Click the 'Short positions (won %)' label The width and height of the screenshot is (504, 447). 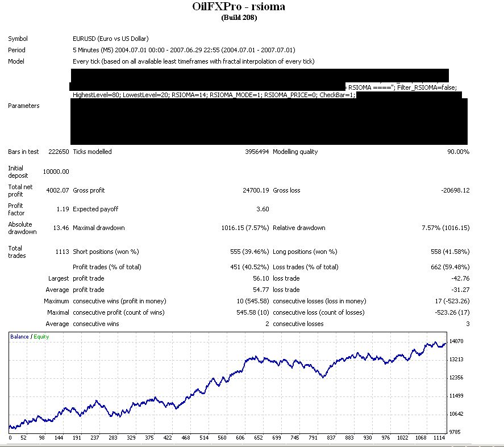click(106, 252)
